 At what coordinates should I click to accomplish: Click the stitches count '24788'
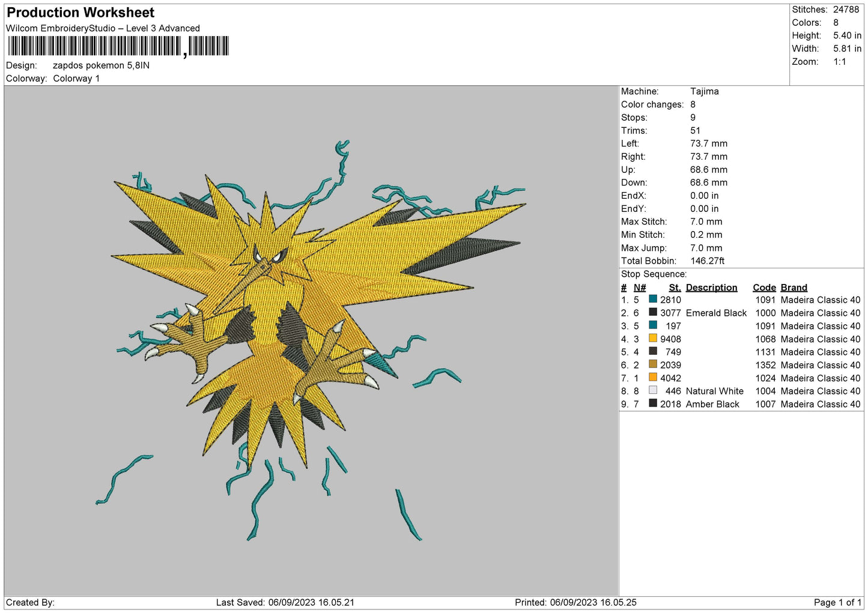pyautogui.click(x=846, y=10)
